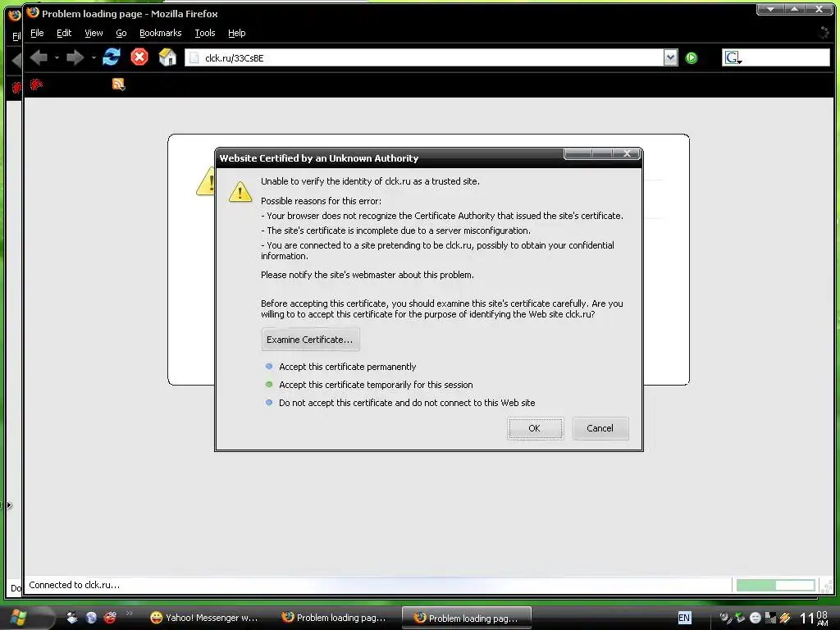Click the EN language indicator

[x=684, y=618]
